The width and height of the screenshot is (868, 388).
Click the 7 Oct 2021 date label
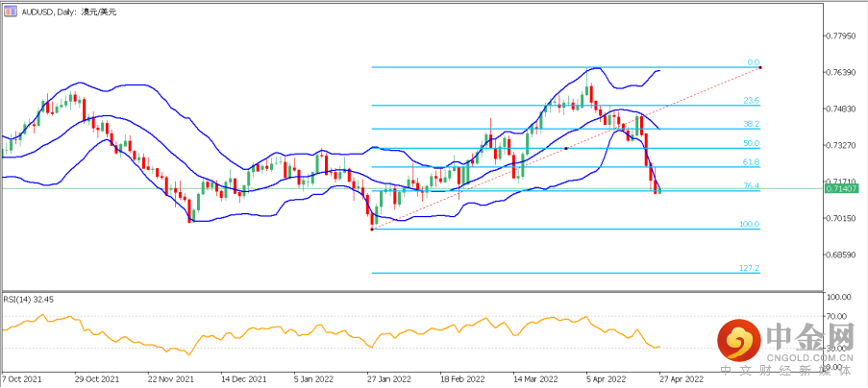(x=21, y=379)
